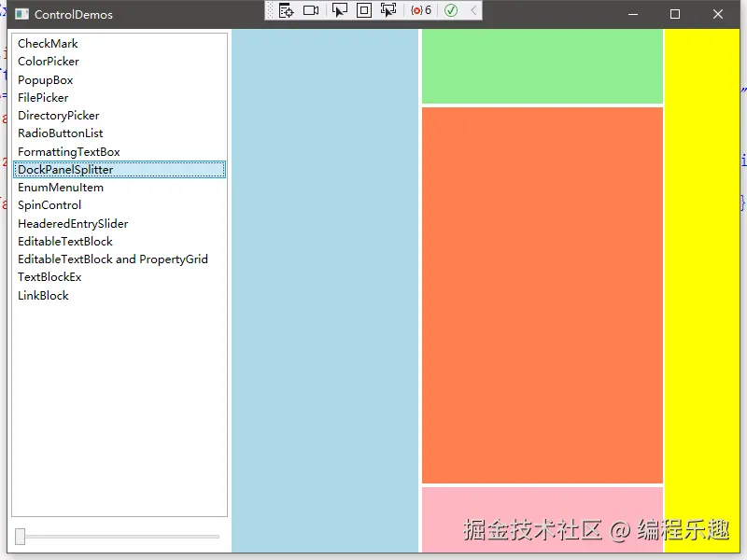The image size is (747, 560).
Task: Maximize the ControlDemos window
Action: point(674,14)
